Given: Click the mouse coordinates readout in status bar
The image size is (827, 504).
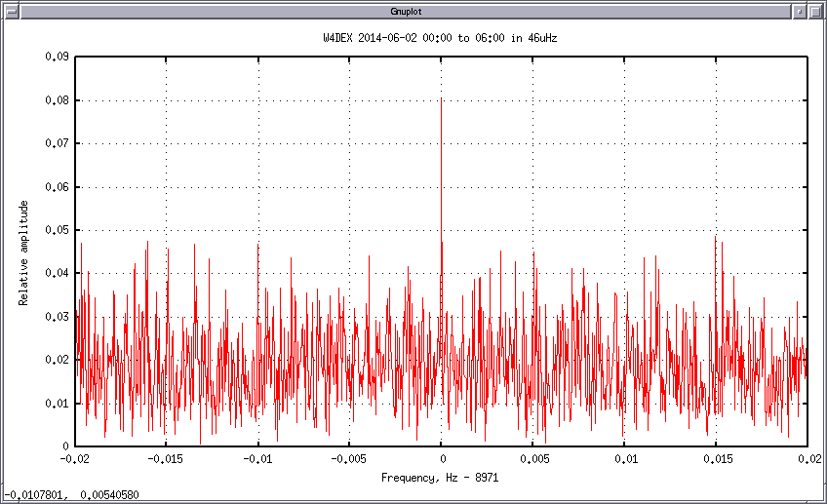Looking at the screenshot, I should pyautogui.click(x=71, y=495).
